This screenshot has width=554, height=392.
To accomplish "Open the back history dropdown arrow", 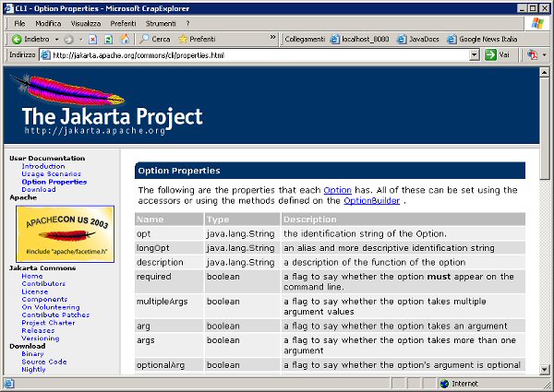I will click(x=56, y=39).
